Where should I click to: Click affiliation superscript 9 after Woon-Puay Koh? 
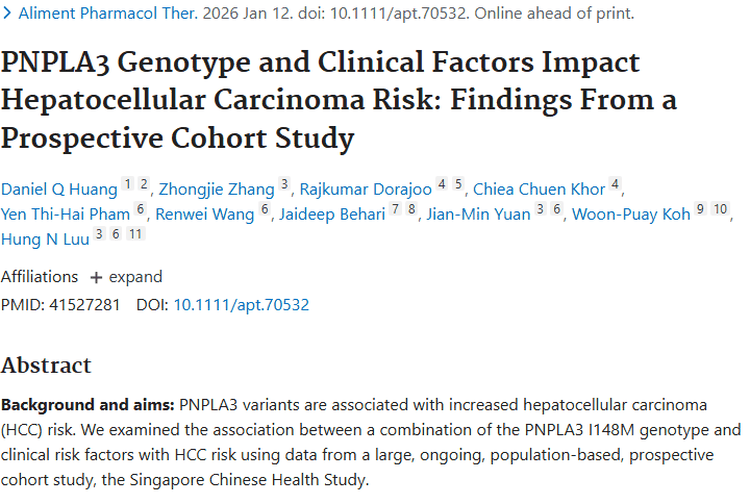tap(700, 209)
